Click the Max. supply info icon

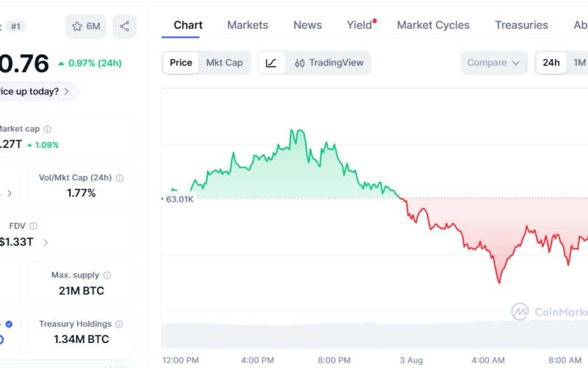pyautogui.click(x=107, y=275)
